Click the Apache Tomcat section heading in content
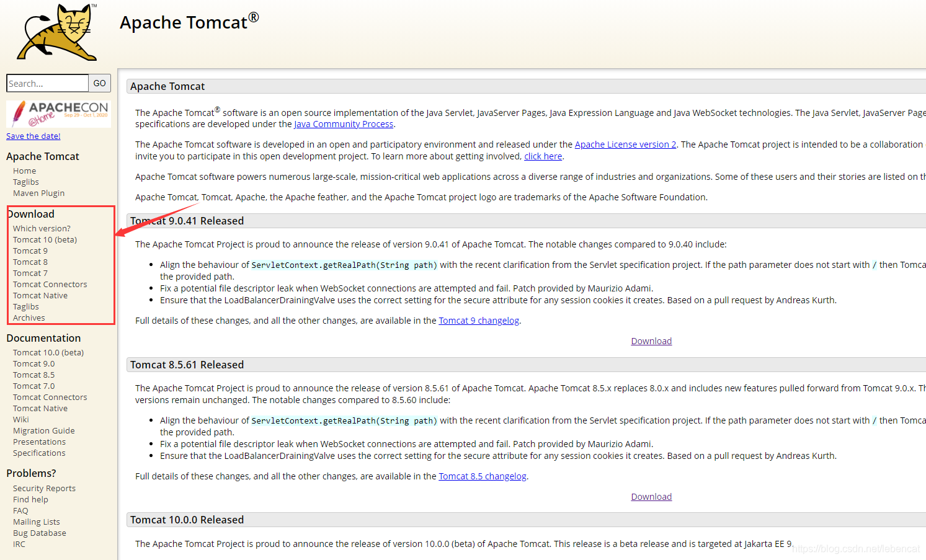Viewport: 926px width, 560px height. (x=167, y=86)
